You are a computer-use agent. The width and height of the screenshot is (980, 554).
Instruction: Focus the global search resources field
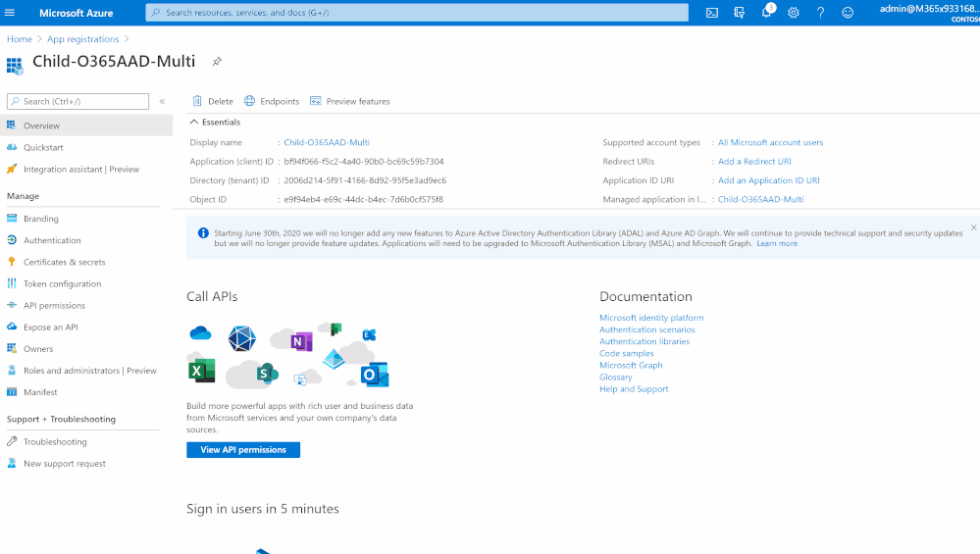point(417,13)
